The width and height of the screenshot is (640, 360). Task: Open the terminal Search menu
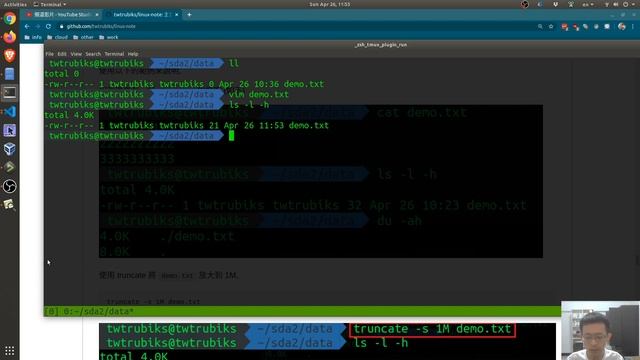point(93,54)
